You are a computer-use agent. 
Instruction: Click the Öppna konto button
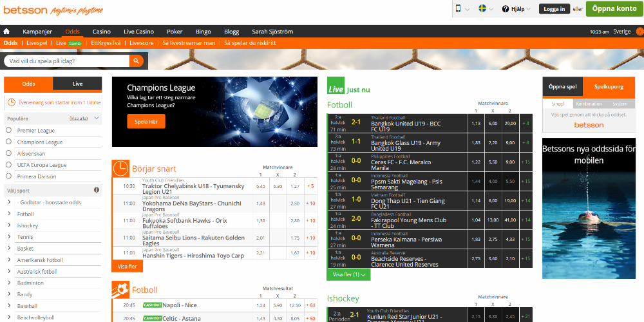(x=614, y=8)
